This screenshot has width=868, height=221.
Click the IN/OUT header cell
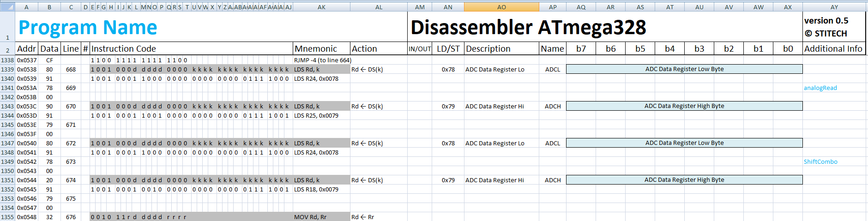coord(420,48)
